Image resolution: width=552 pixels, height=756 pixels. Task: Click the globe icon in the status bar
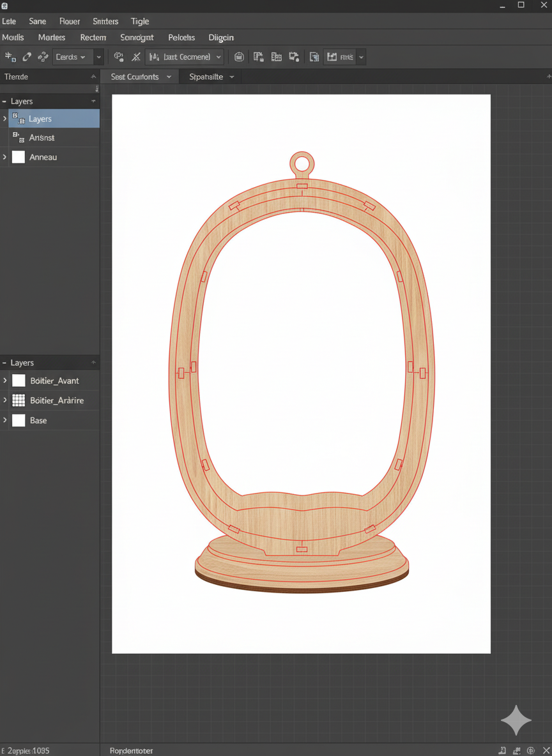(x=530, y=750)
